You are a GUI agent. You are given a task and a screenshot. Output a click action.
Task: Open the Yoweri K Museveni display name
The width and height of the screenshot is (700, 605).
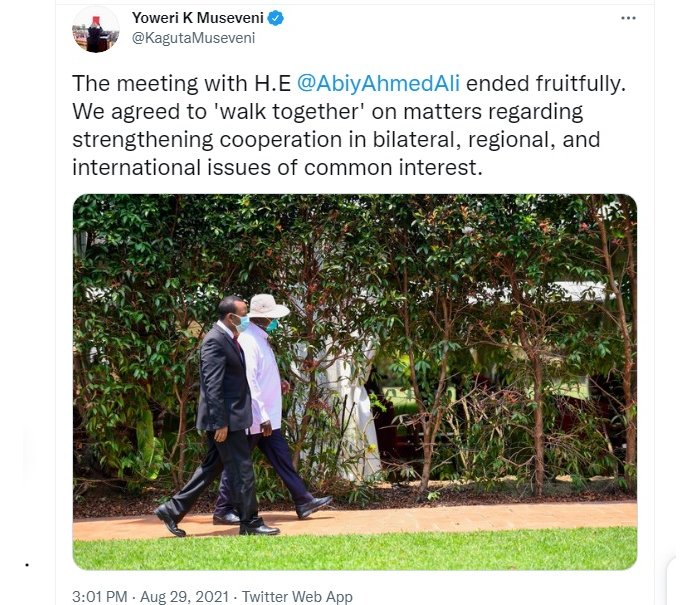(x=197, y=18)
